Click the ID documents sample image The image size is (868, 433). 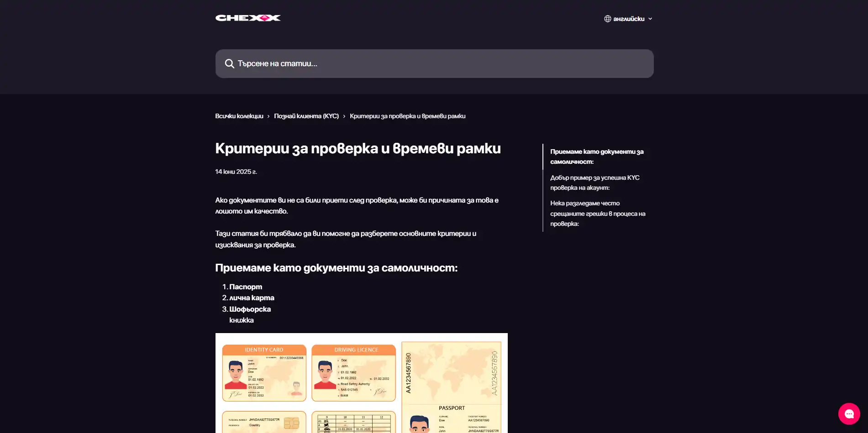click(x=362, y=383)
